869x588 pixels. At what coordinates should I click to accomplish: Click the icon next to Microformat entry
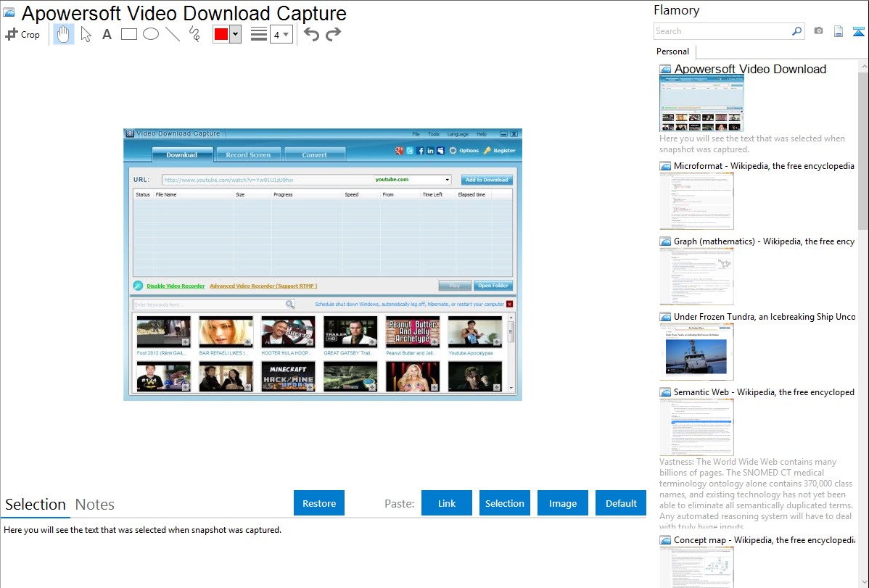coord(665,166)
